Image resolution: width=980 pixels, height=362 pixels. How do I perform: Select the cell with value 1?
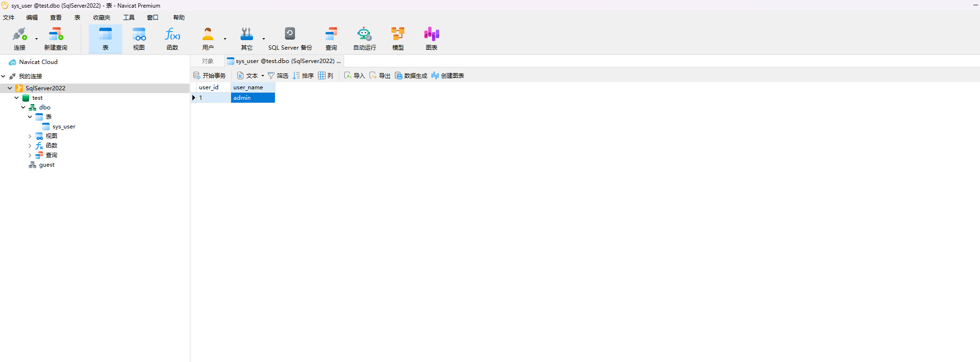(x=213, y=97)
